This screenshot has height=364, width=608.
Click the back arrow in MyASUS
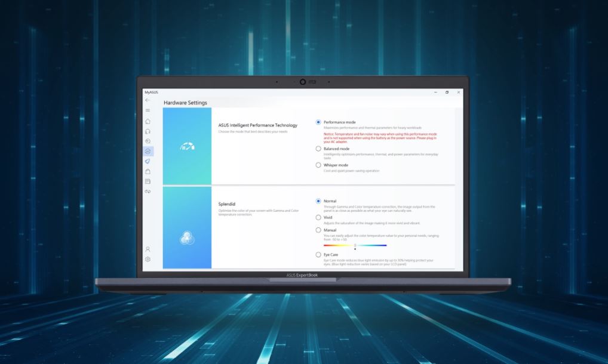148,100
